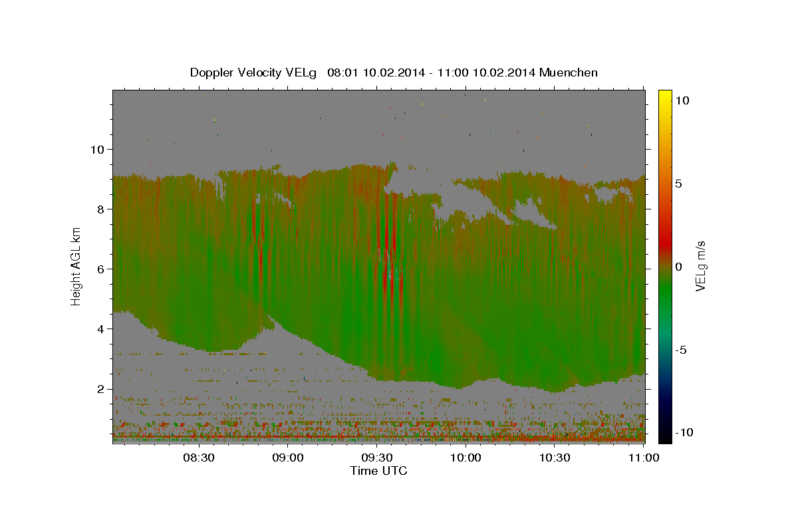This screenshot has width=798, height=532.
Task: Click the 10:30 time tick label
Action: (555, 458)
